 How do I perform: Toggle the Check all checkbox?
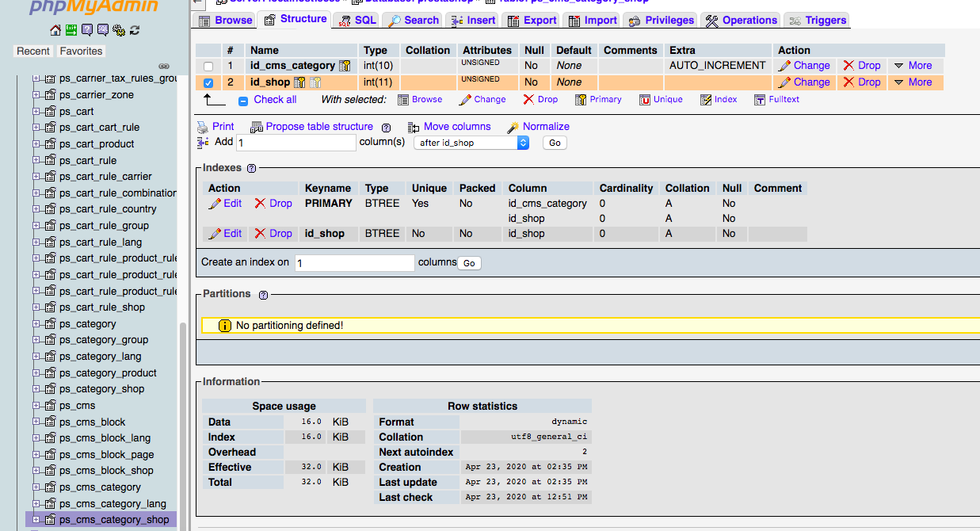coord(243,101)
